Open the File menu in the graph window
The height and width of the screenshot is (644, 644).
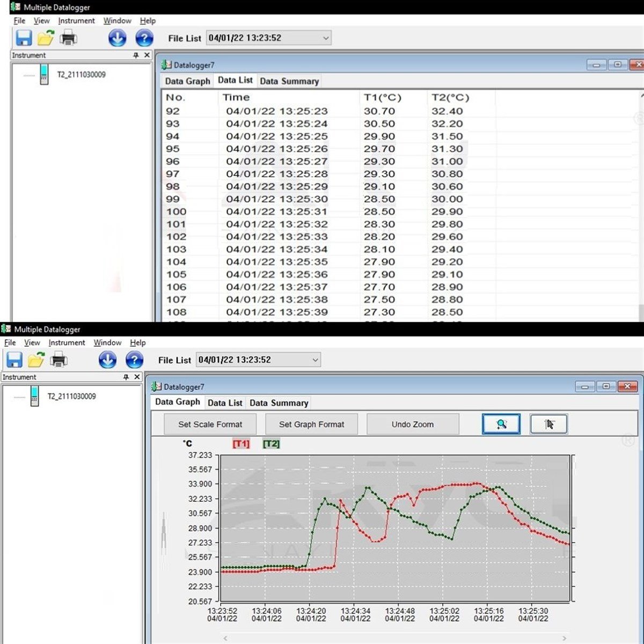pos(10,342)
